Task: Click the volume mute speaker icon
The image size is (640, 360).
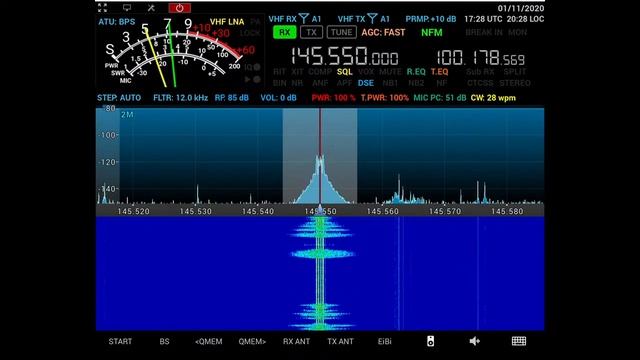Action: (x=474, y=341)
